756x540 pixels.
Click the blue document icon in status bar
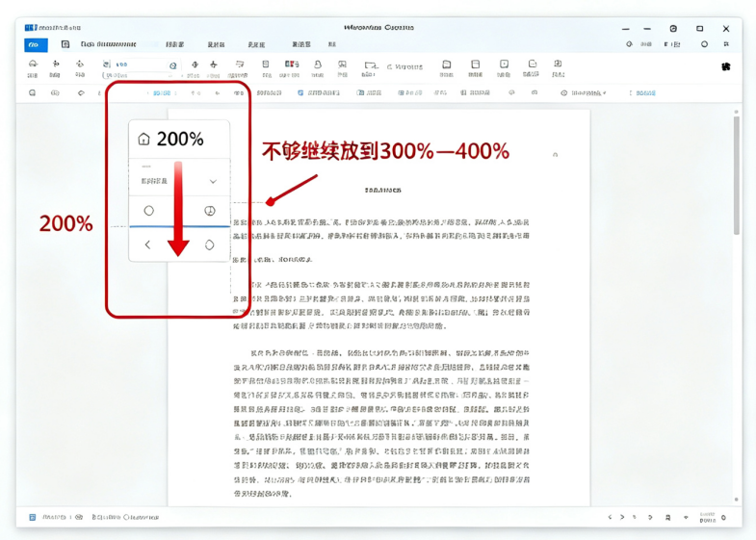point(33,517)
